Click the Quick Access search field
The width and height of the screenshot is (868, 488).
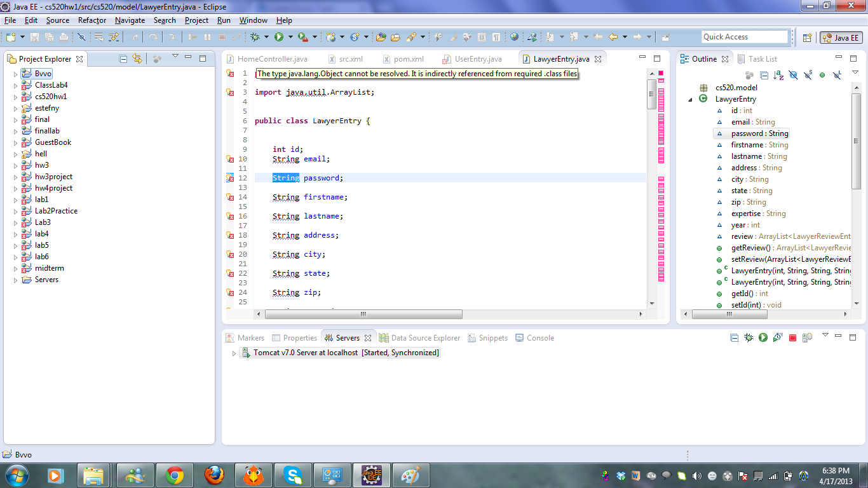(744, 37)
